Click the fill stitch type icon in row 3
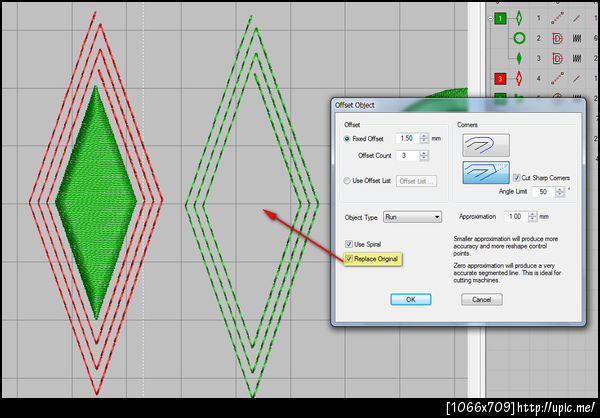This screenshot has height=418, width=600. pos(558,58)
